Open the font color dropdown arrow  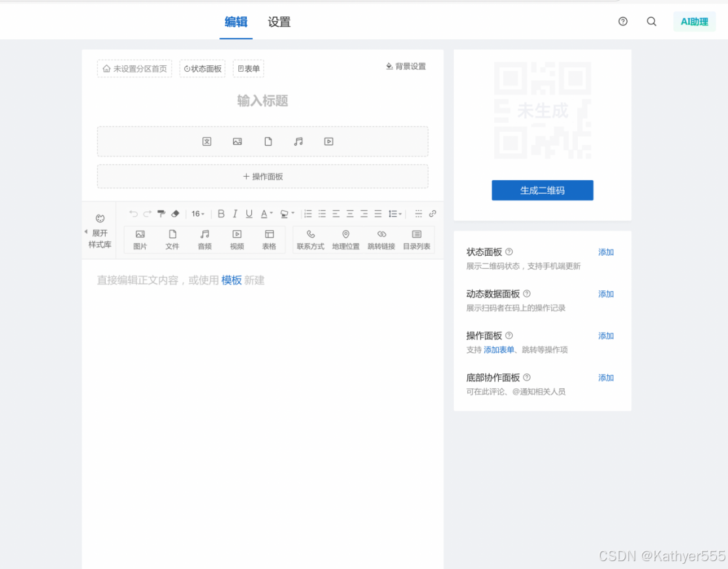(271, 213)
